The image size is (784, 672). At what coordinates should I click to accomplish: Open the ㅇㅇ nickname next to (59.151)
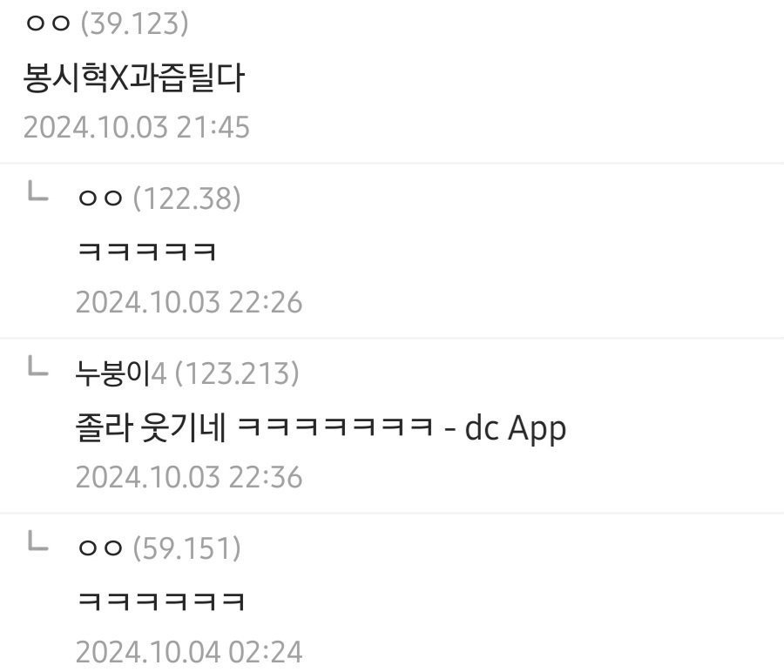click(x=100, y=548)
